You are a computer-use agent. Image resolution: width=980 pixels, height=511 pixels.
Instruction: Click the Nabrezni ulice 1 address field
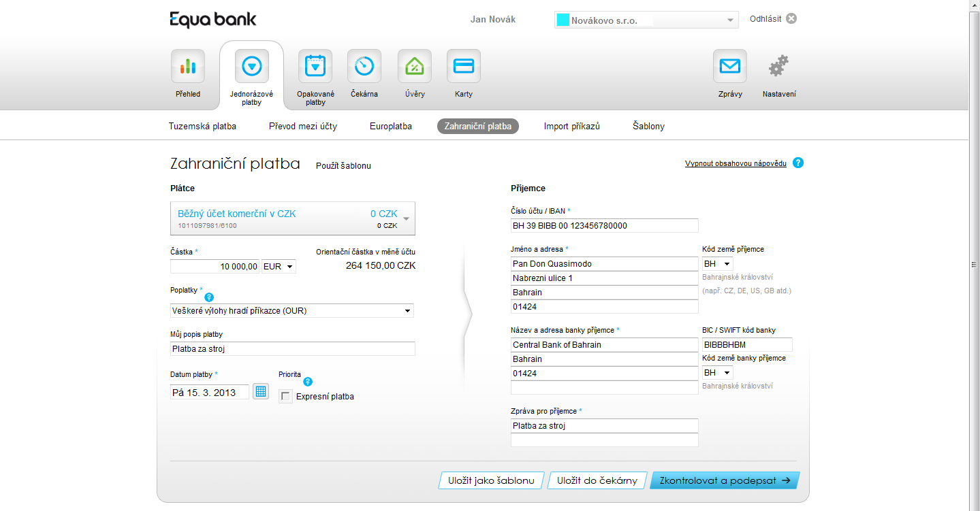coord(605,278)
